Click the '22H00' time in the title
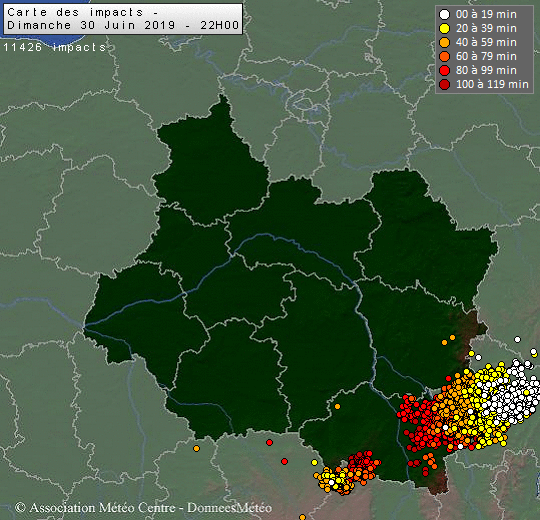The image size is (540, 520). (x=219, y=25)
